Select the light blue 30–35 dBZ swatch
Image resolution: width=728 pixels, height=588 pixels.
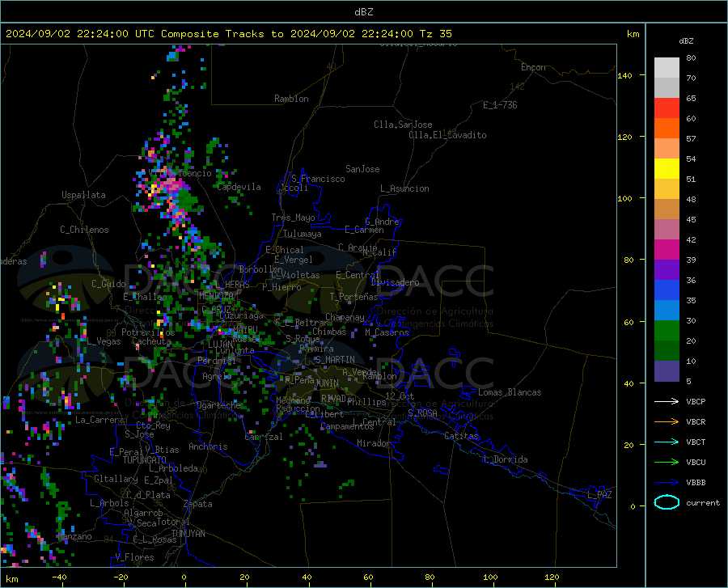tap(667, 311)
